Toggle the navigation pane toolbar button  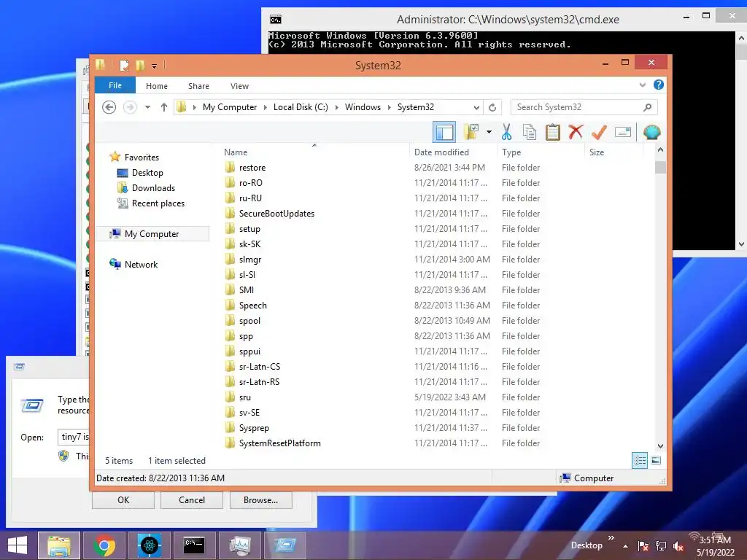[x=444, y=133]
